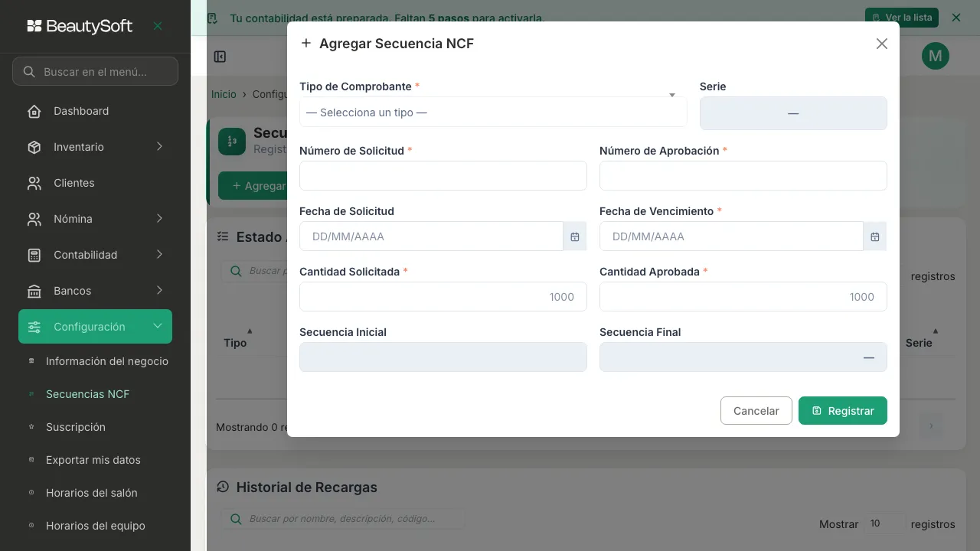Open calendar picker for Fecha de Vencimiento
This screenshot has width=980, height=551.
click(875, 236)
